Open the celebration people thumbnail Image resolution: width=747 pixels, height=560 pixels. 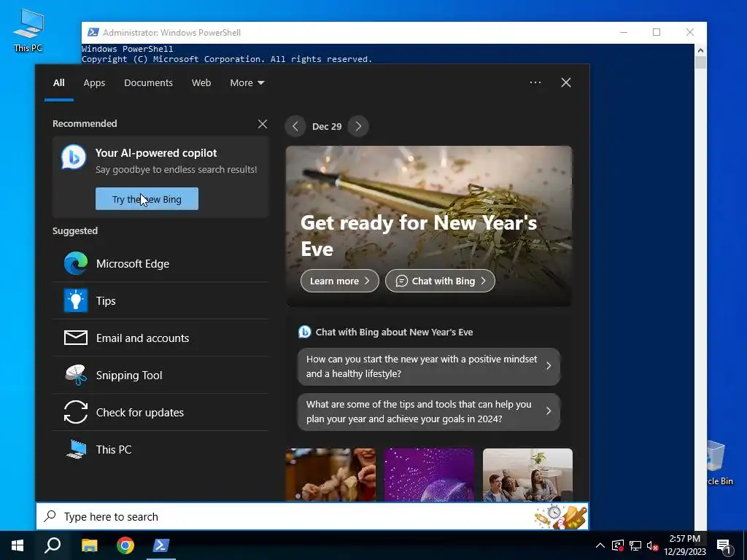330,475
